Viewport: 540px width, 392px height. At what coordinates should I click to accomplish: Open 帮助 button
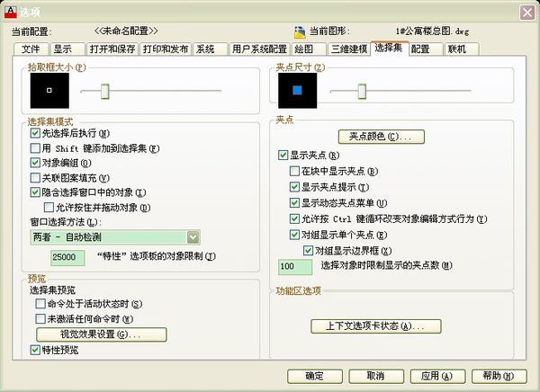[499, 376]
